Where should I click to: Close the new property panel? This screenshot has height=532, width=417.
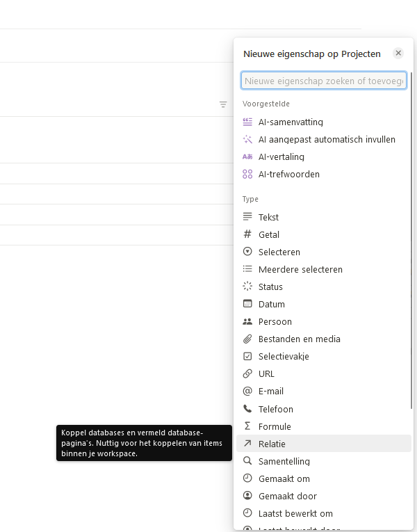(x=398, y=53)
